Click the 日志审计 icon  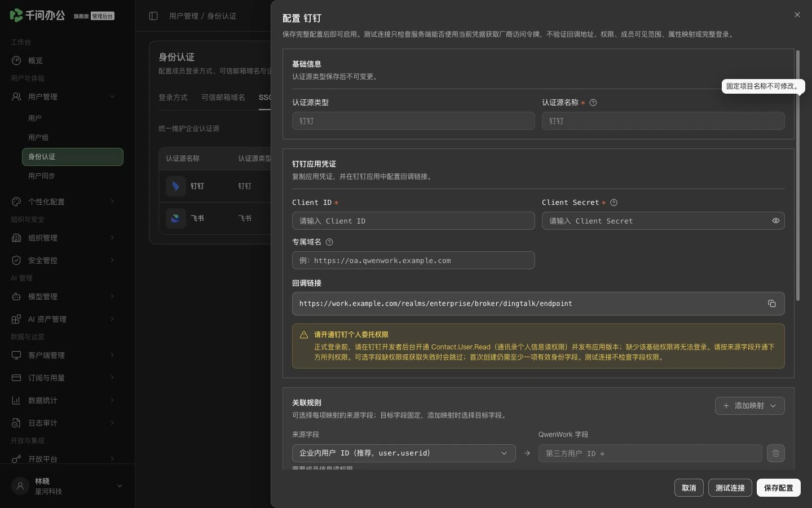click(x=16, y=423)
